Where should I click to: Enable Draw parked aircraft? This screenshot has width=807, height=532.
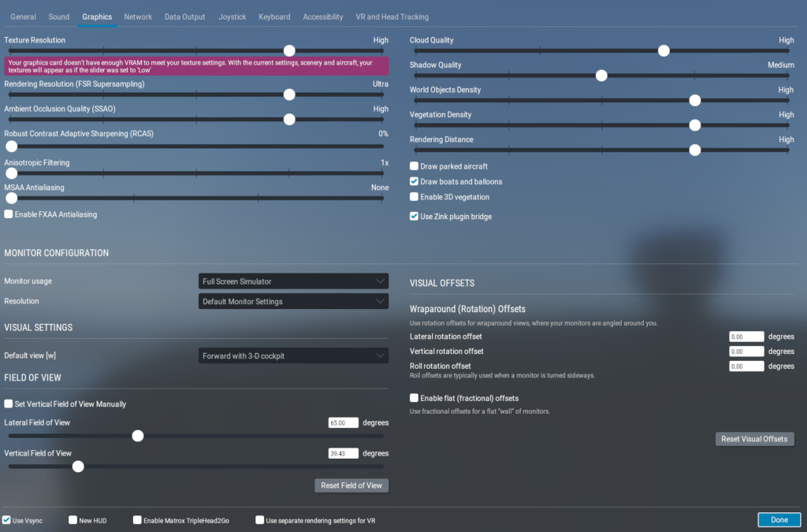coord(414,166)
